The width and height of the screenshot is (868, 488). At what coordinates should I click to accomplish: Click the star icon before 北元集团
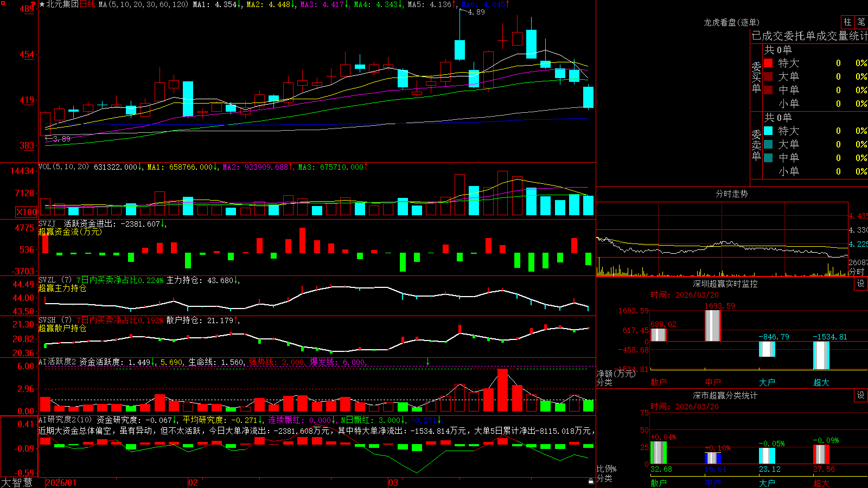point(42,4)
